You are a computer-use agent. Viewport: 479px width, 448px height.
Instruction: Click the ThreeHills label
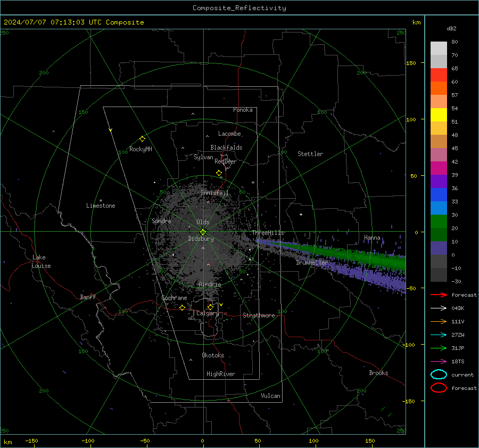tap(268, 233)
